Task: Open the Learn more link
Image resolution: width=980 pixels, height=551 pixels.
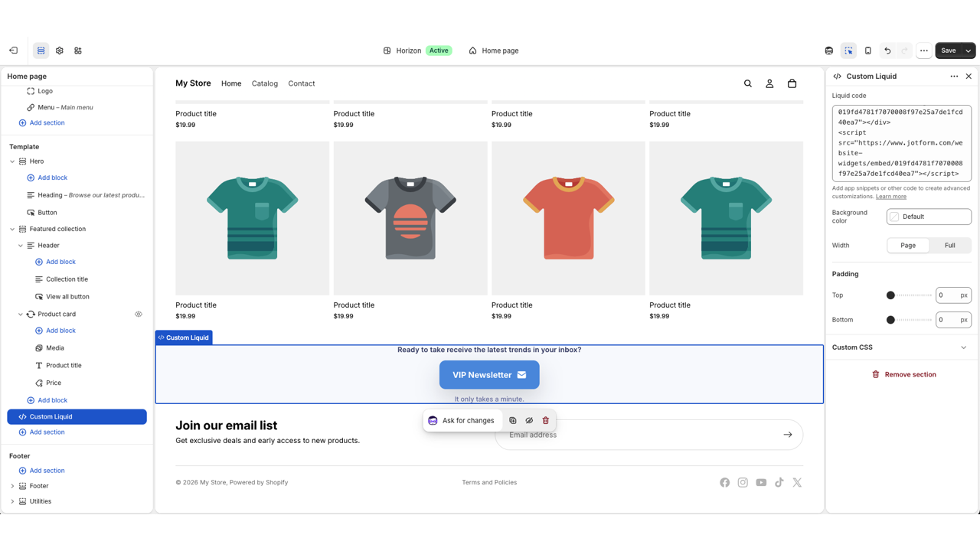Action: click(x=891, y=197)
